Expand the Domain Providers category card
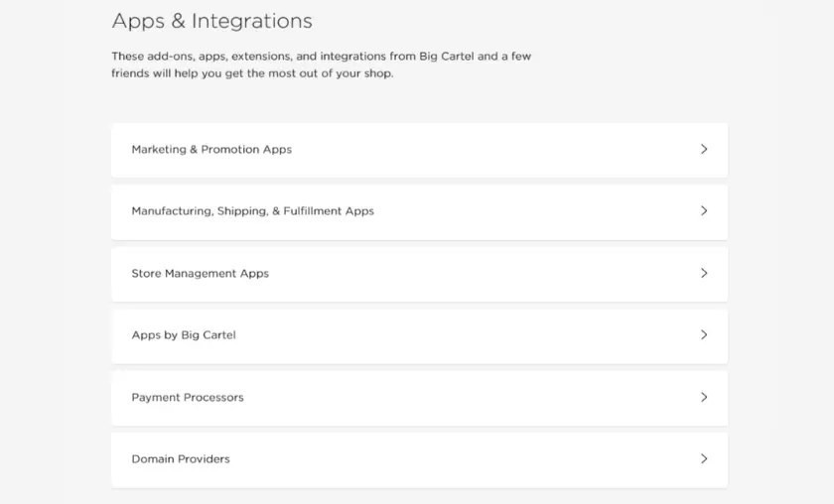The height and width of the screenshot is (504, 834). [447, 459]
